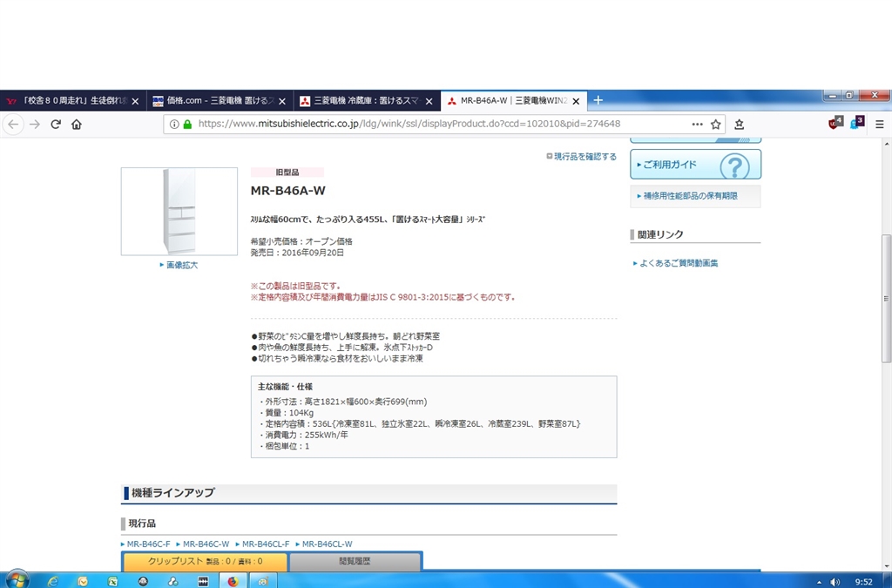
Task: Click the 発売日:2016年09月20日 text
Action: [x=297, y=253]
